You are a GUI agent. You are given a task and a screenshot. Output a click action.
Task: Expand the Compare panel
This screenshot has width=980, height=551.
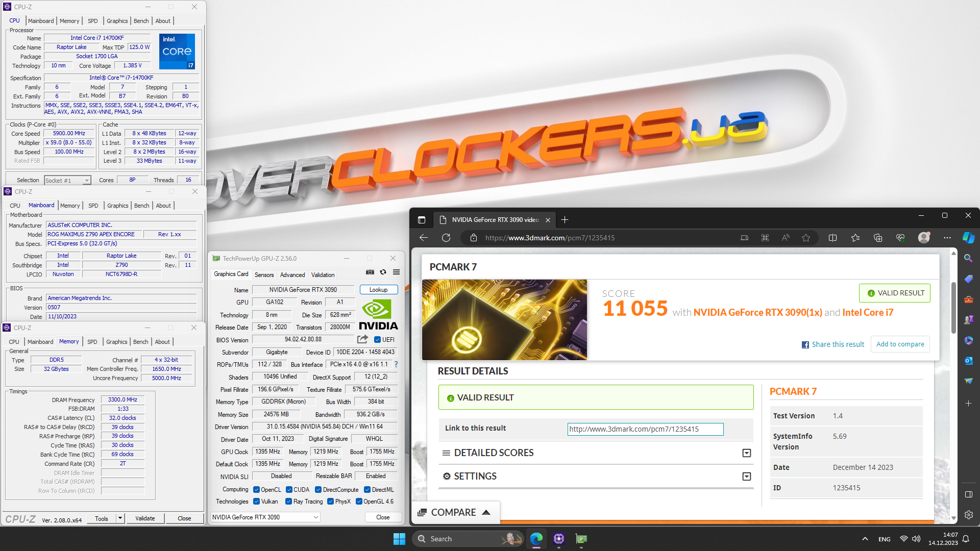pyautogui.click(x=454, y=512)
